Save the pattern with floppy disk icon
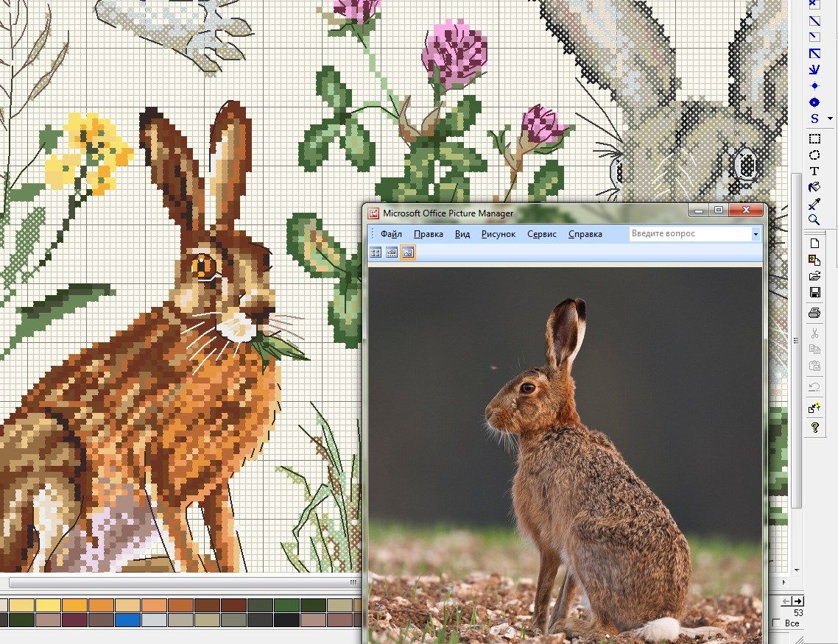Image resolution: width=838 pixels, height=644 pixels. click(814, 292)
